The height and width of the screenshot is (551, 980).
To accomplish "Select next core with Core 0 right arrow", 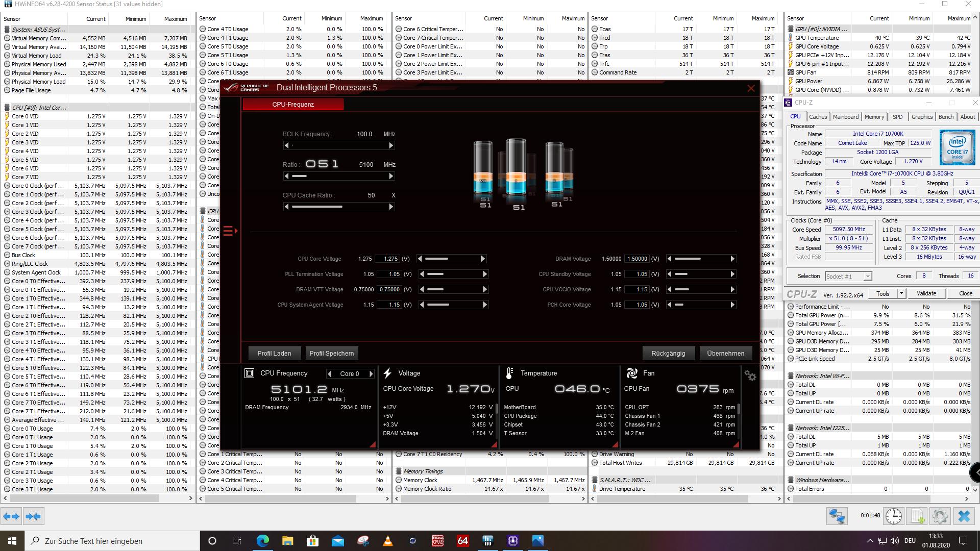I will [x=371, y=374].
